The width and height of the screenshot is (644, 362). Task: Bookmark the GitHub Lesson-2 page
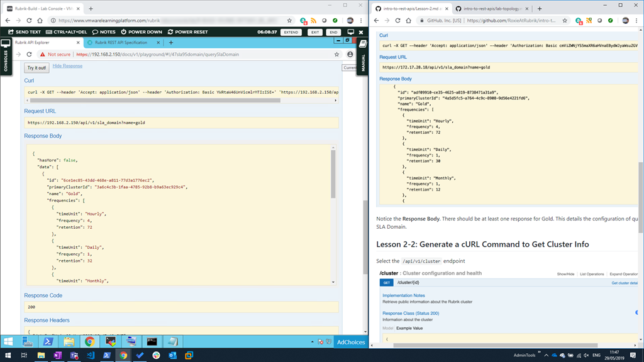[x=565, y=21]
